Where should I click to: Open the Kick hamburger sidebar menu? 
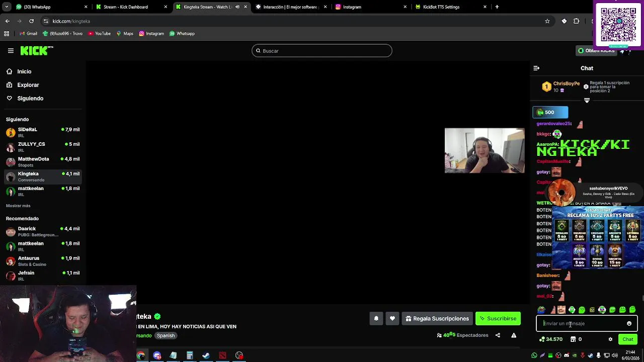11,51
